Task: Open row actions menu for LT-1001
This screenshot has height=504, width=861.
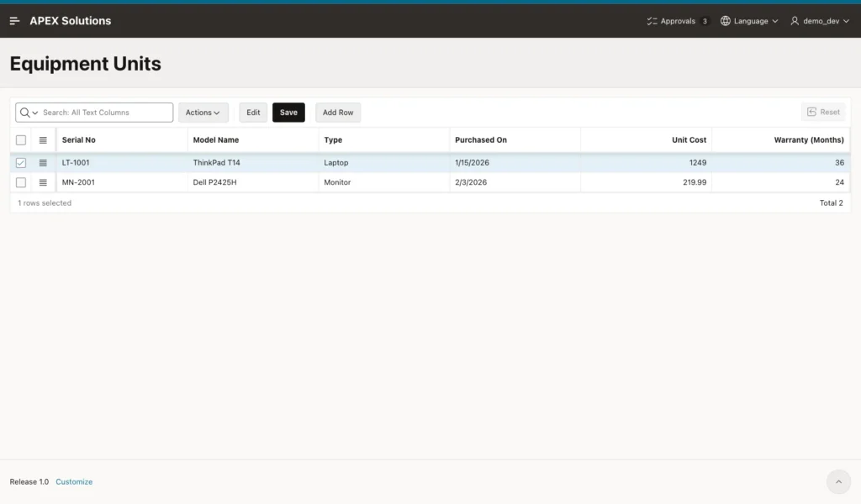Action: tap(43, 163)
